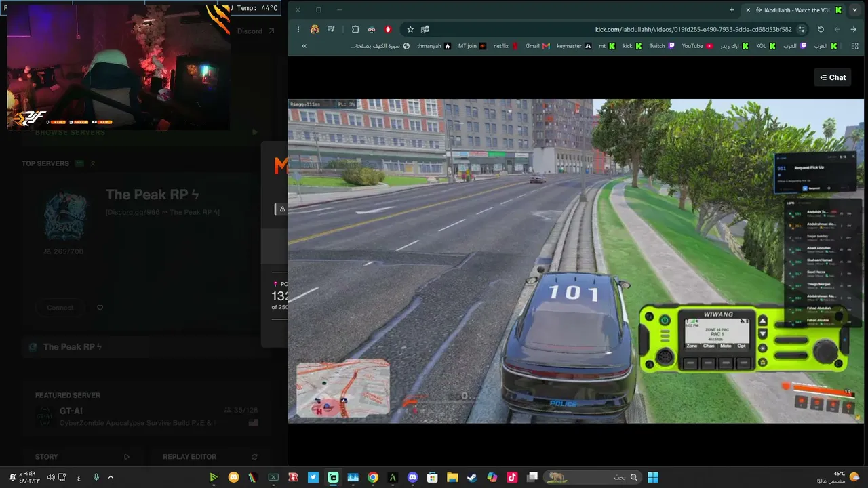Viewport: 868px width, 488px height.
Task: Expand the tab search dropdown
Action: [854, 10]
